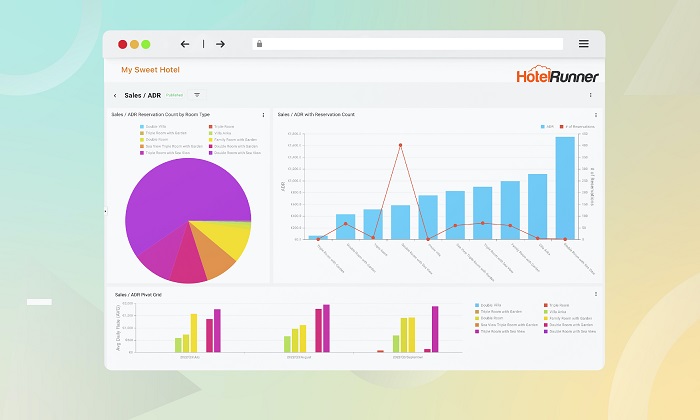Click the red window close dot
This screenshot has width=700, height=420.
(x=122, y=44)
